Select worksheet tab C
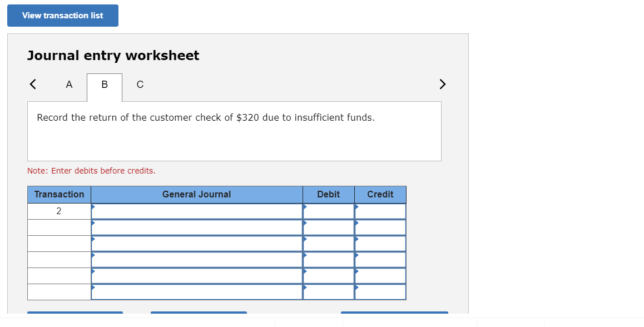Viewport: 644px width, 327px height. (140, 85)
